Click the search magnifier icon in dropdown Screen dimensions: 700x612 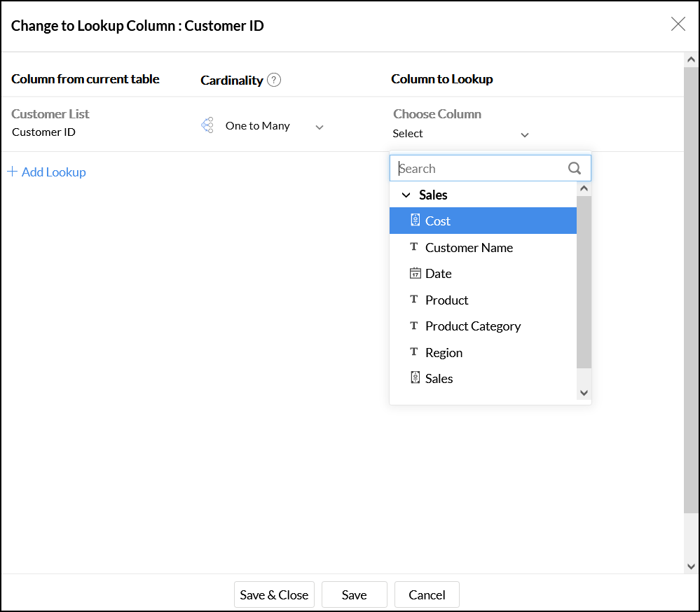[575, 168]
